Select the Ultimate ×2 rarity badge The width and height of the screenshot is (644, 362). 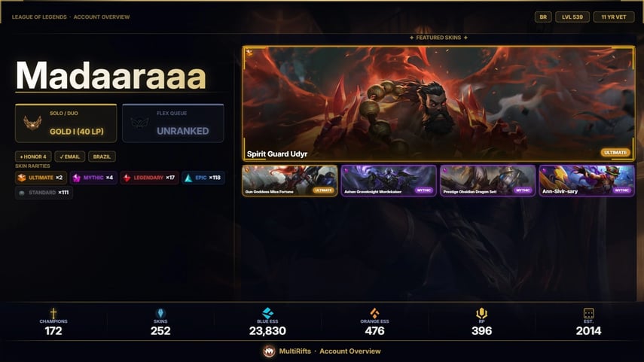click(x=41, y=178)
